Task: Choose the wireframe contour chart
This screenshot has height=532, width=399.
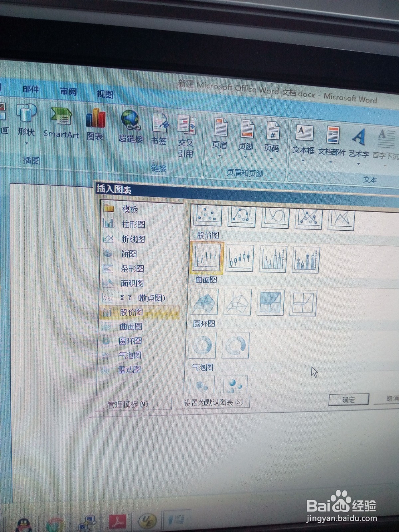Action: point(304,303)
